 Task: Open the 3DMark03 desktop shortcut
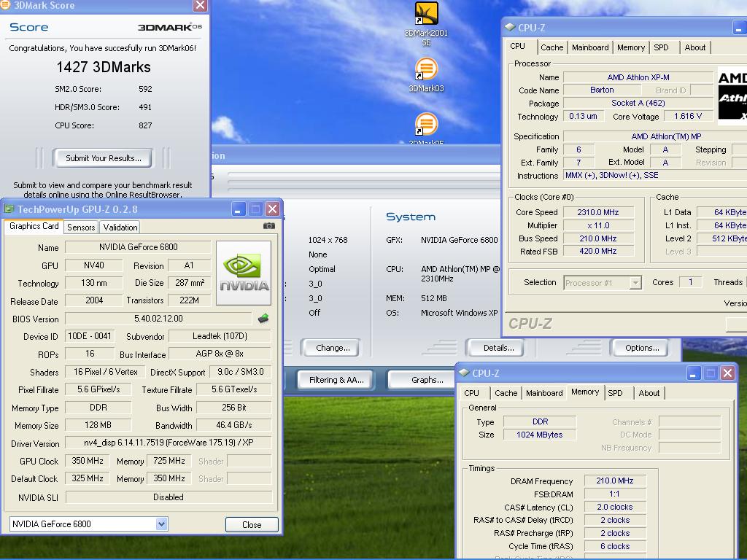tap(426, 75)
